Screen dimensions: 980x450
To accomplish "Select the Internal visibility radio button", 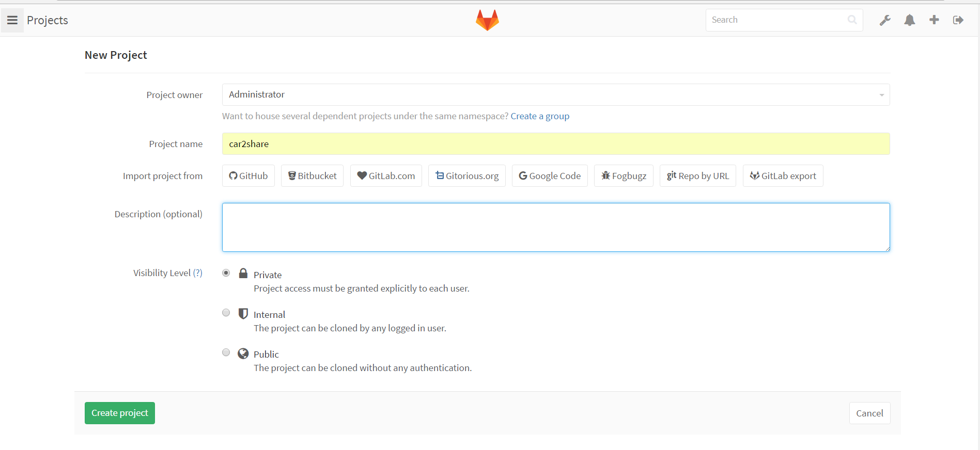I will point(226,313).
